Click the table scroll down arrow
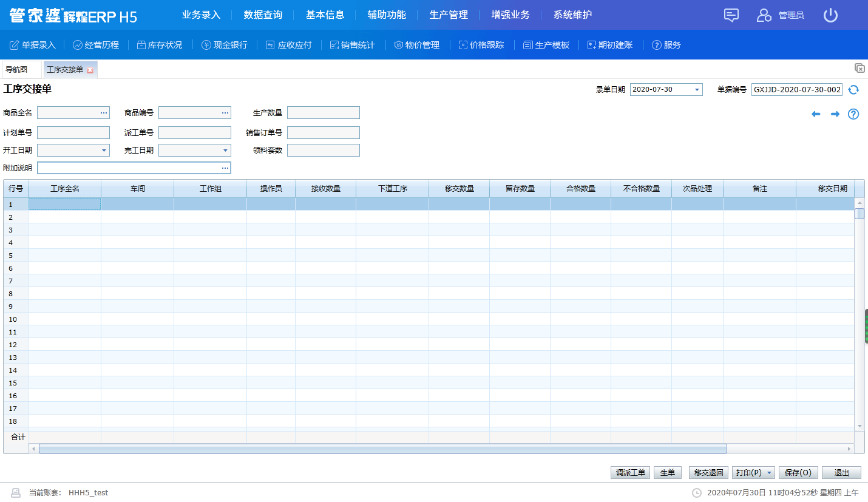Image resolution: width=868 pixels, height=502 pixels. [x=860, y=426]
